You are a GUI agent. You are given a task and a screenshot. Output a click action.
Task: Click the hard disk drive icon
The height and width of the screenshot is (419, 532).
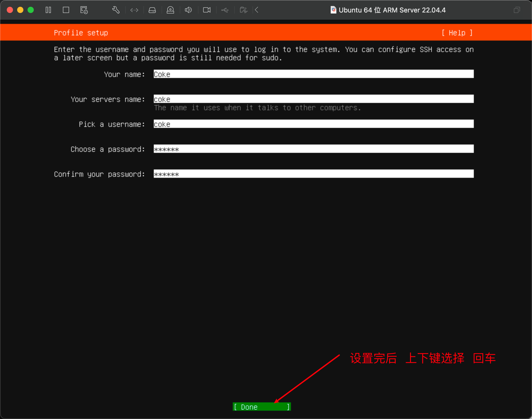pos(152,10)
